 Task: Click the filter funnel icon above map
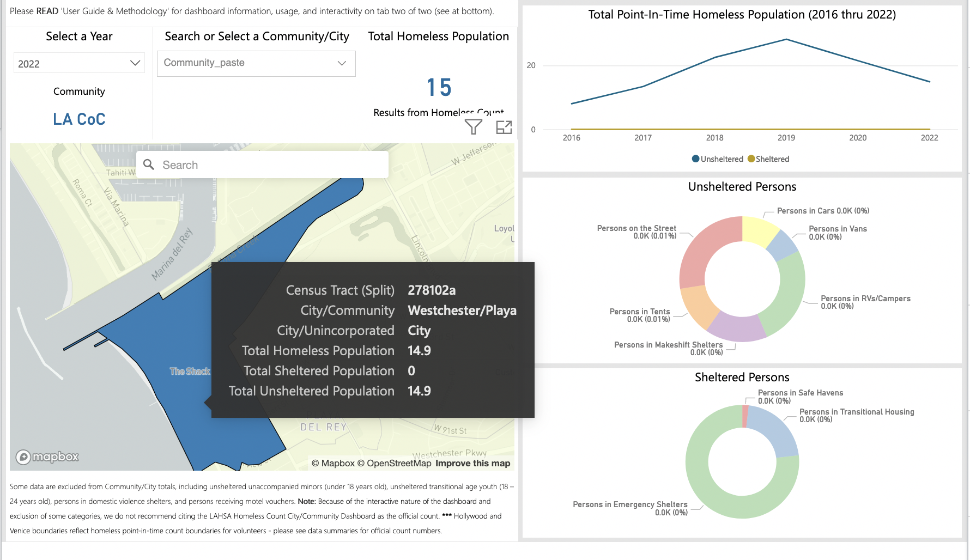tap(473, 127)
